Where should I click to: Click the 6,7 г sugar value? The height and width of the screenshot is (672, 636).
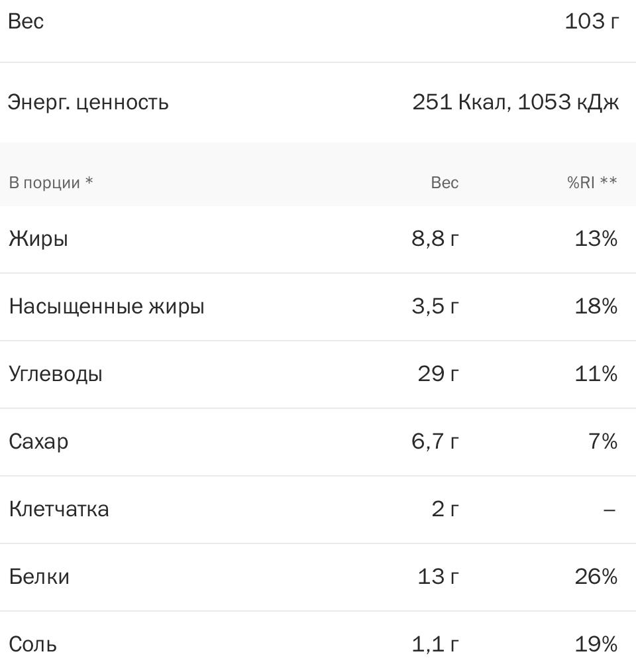(x=435, y=441)
